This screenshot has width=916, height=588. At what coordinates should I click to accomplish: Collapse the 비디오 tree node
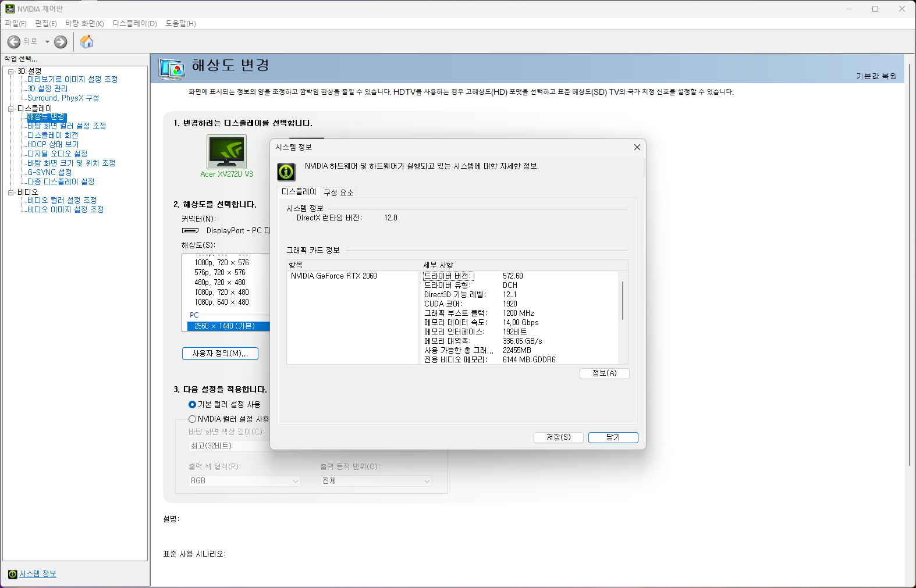(x=10, y=193)
